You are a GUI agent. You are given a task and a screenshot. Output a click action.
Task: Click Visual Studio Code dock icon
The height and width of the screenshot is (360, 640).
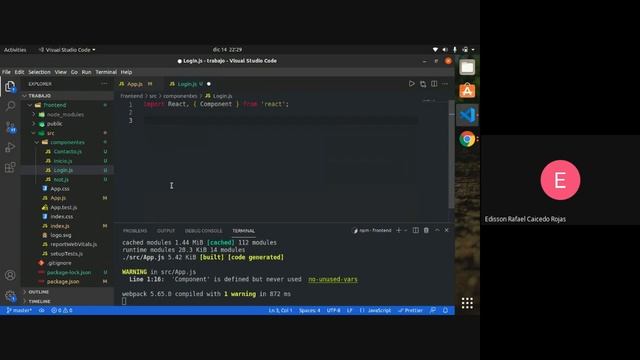467,115
